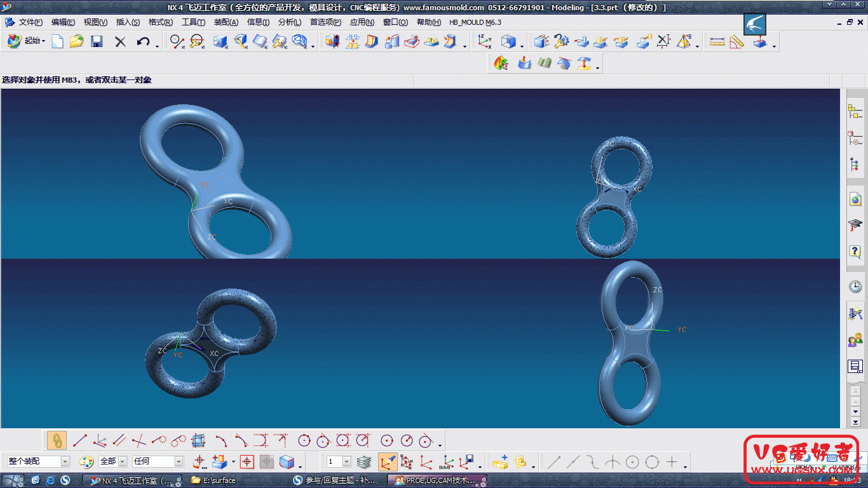Open the History clock tab
The image size is (868, 488).
855,287
